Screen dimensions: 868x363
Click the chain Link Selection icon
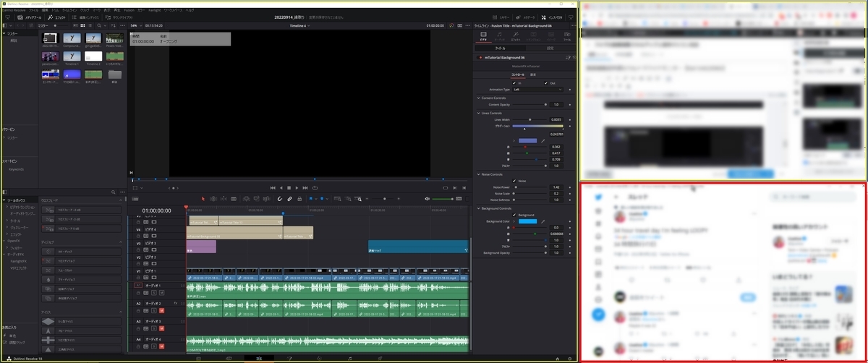289,199
